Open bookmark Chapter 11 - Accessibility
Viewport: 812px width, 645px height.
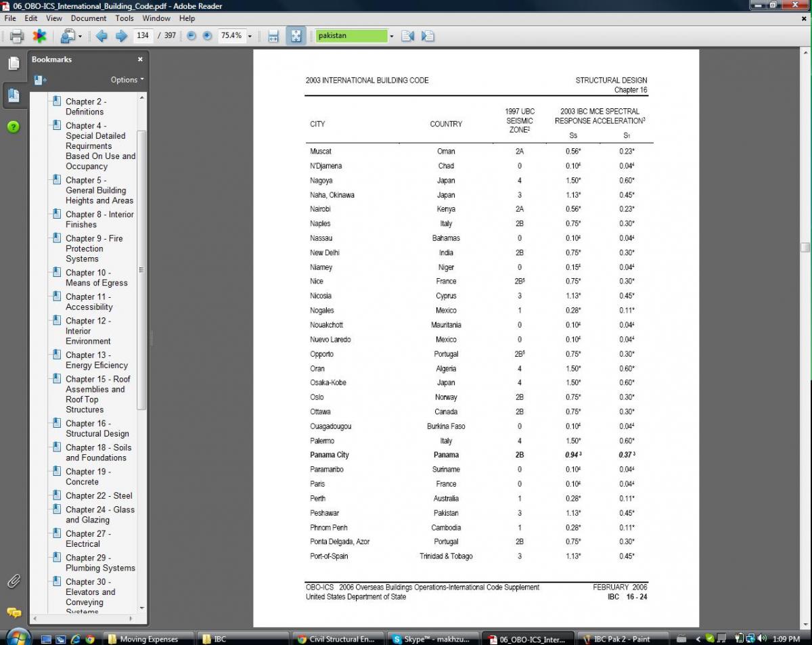(89, 302)
